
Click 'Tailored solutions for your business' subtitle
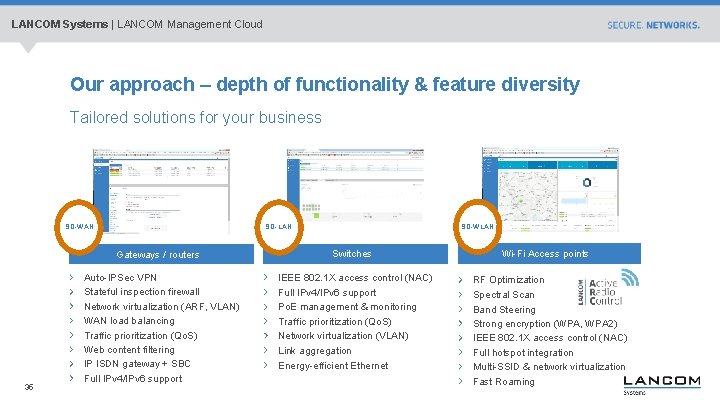pyautogui.click(x=196, y=118)
